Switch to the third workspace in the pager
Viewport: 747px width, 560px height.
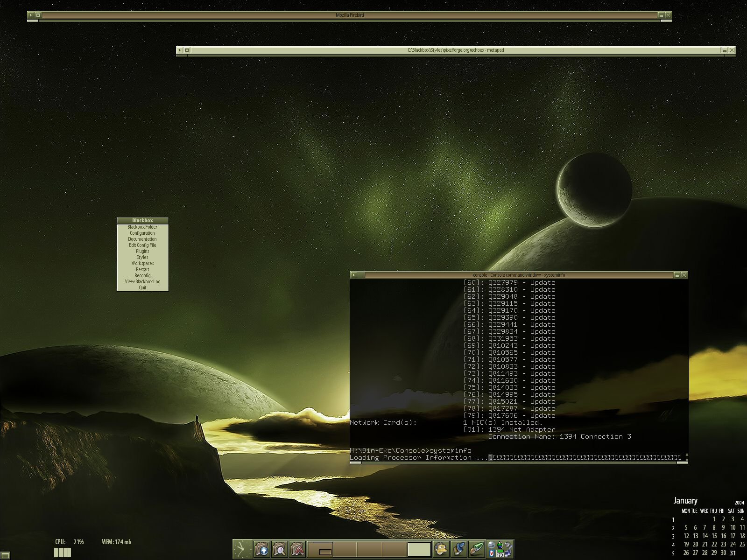tap(369, 549)
